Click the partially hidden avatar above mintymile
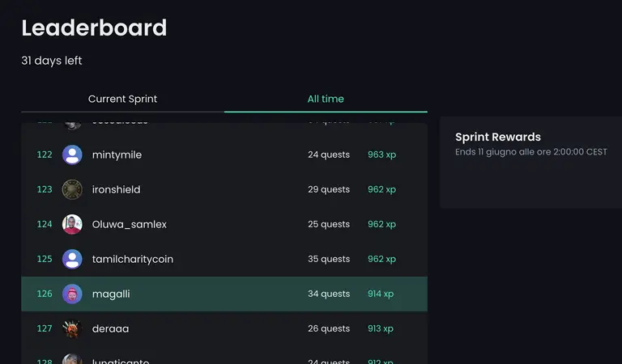Screen dimensions: 622x364 pos(72,125)
